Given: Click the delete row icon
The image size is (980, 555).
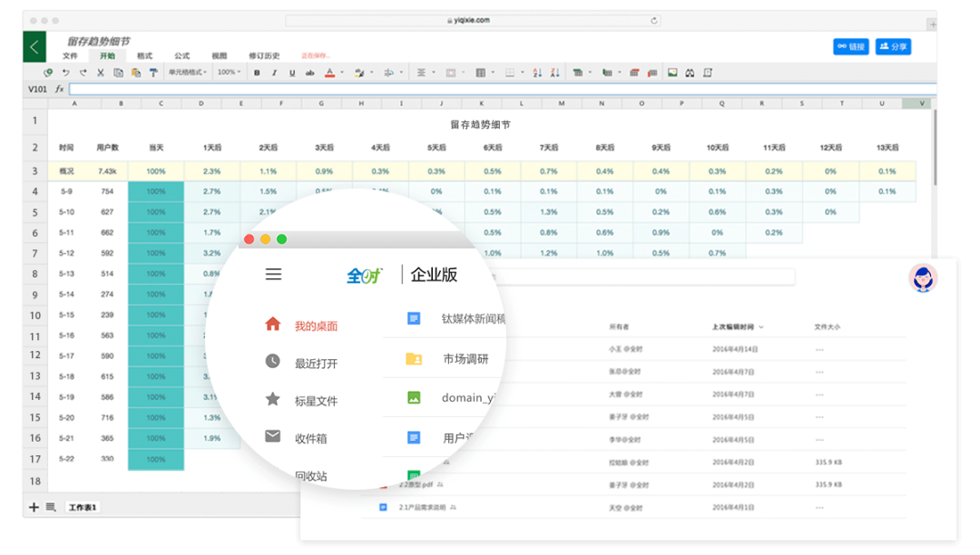Looking at the screenshot, I should 634,73.
